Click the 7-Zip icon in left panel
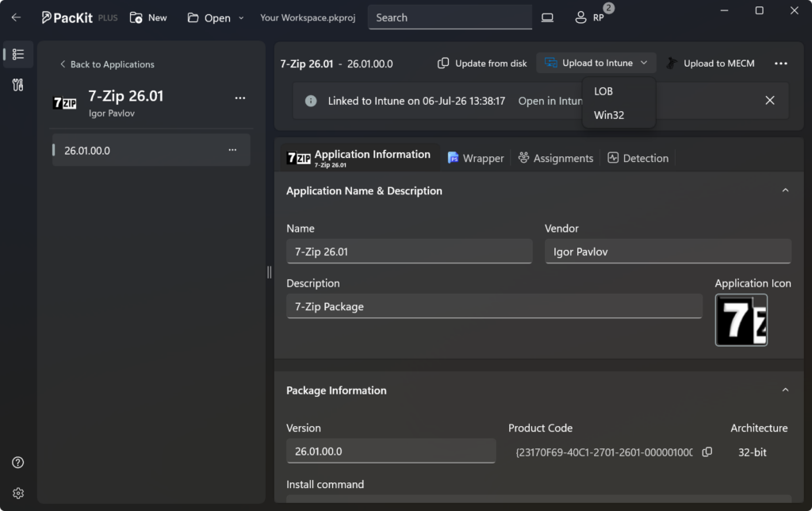Screen dimensions: 812x511 65,102
